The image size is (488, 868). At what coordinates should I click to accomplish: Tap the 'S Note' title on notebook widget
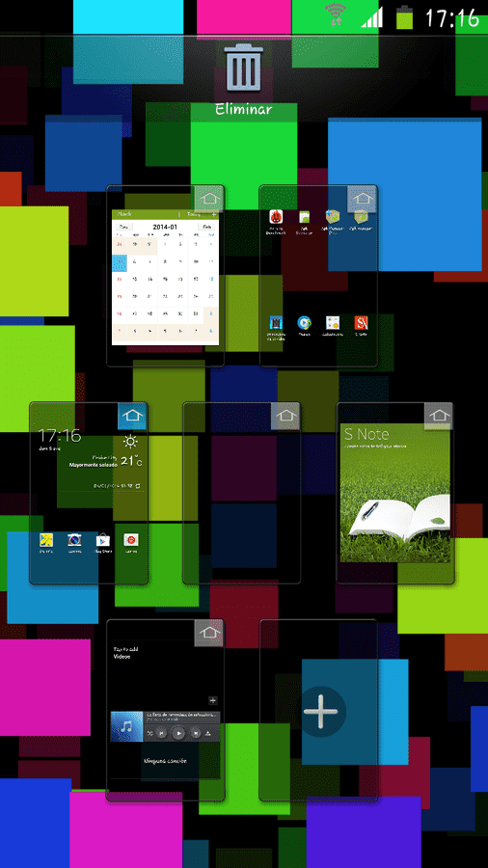pos(366,433)
